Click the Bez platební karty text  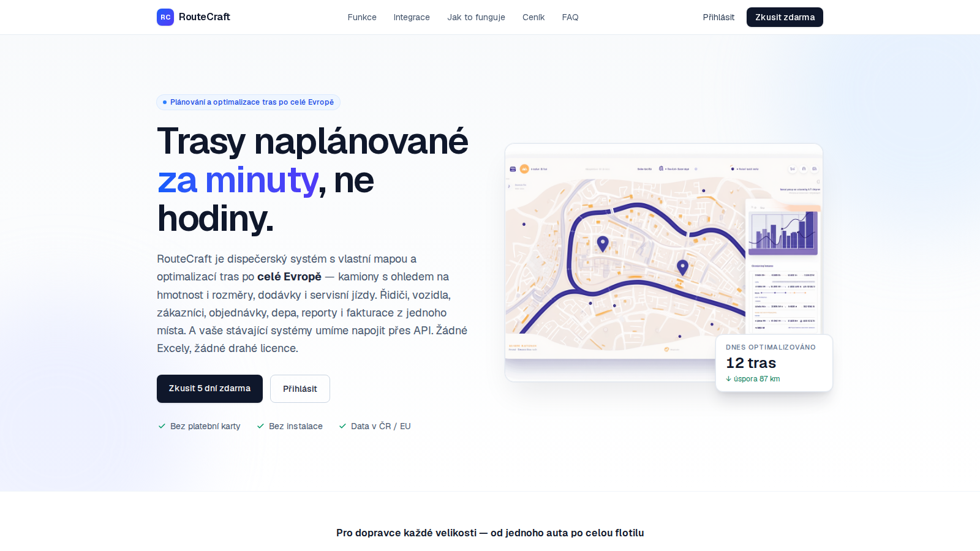point(205,426)
